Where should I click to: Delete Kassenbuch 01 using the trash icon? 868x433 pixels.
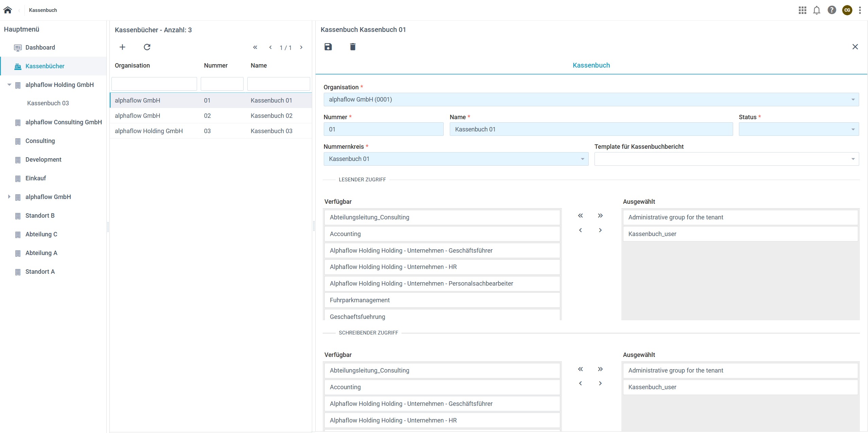[x=353, y=47]
